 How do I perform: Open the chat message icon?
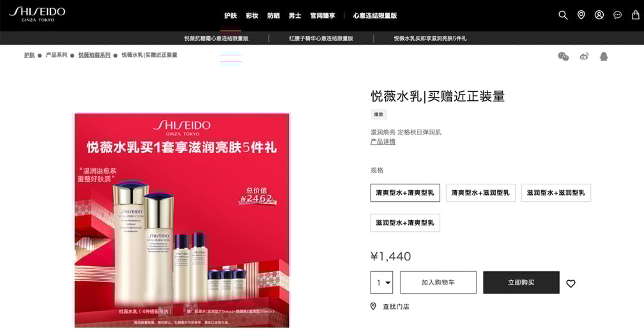coord(617,15)
